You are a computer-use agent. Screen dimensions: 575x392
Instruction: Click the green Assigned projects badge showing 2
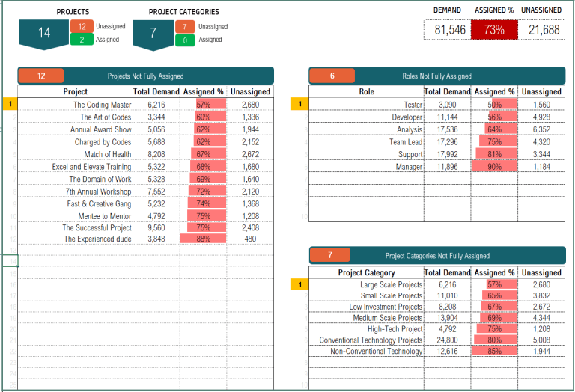82,39
